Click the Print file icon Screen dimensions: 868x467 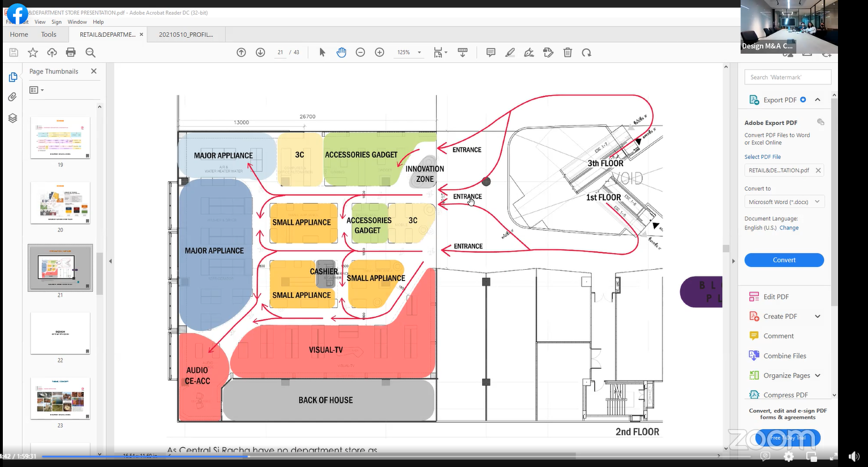[71, 53]
